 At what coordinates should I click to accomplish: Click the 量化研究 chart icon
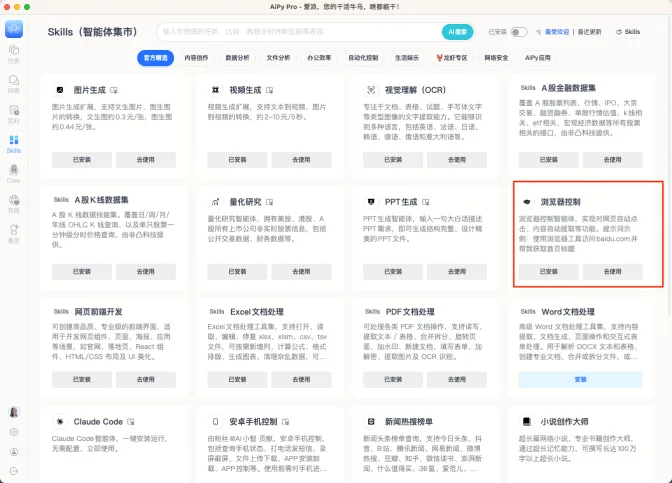pos(216,202)
